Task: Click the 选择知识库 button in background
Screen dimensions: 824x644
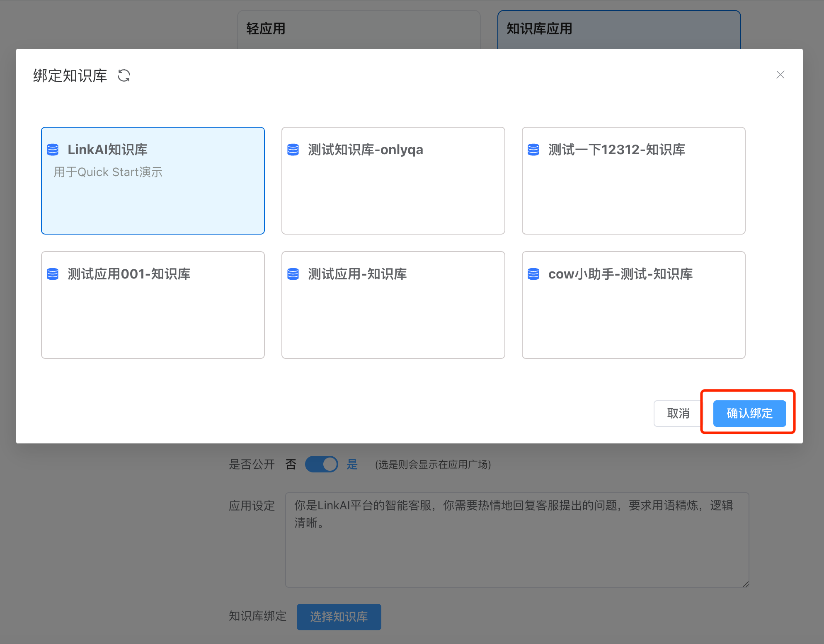Action: click(339, 617)
